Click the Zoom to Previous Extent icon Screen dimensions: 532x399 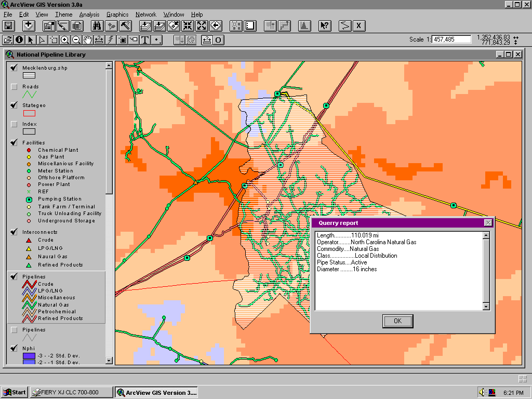click(x=216, y=26)
